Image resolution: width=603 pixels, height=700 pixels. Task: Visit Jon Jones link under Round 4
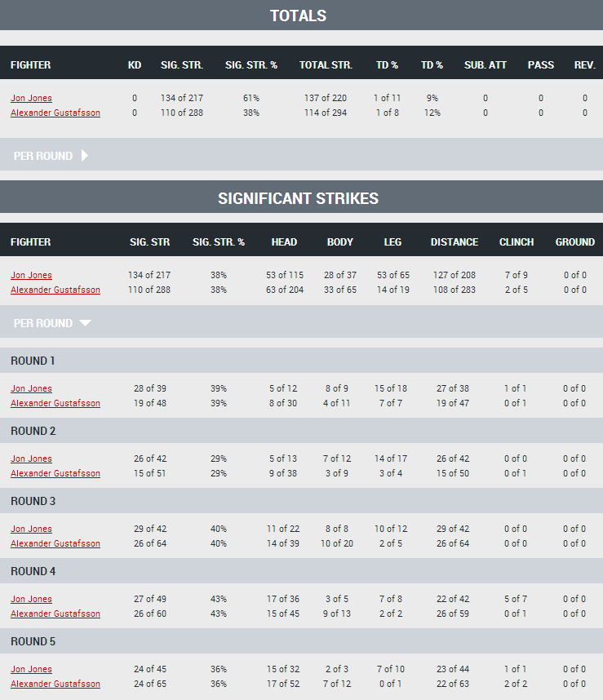(x=31, y=599)
